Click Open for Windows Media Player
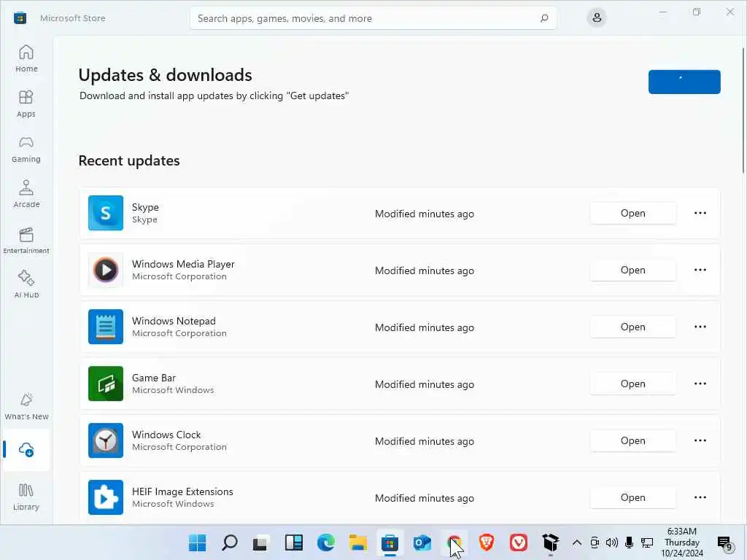The width and height of the screenshot is (747, 560). point(632,270)
